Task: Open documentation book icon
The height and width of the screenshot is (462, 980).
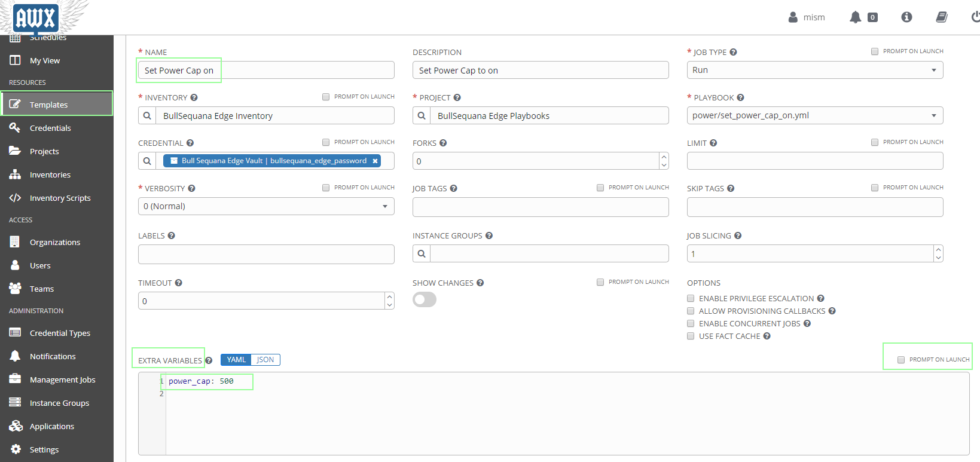Action: click(942, 17)
